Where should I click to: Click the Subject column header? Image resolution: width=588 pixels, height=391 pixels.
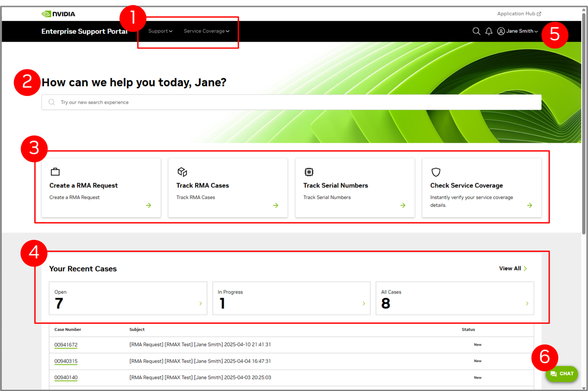tap(137, 330)
